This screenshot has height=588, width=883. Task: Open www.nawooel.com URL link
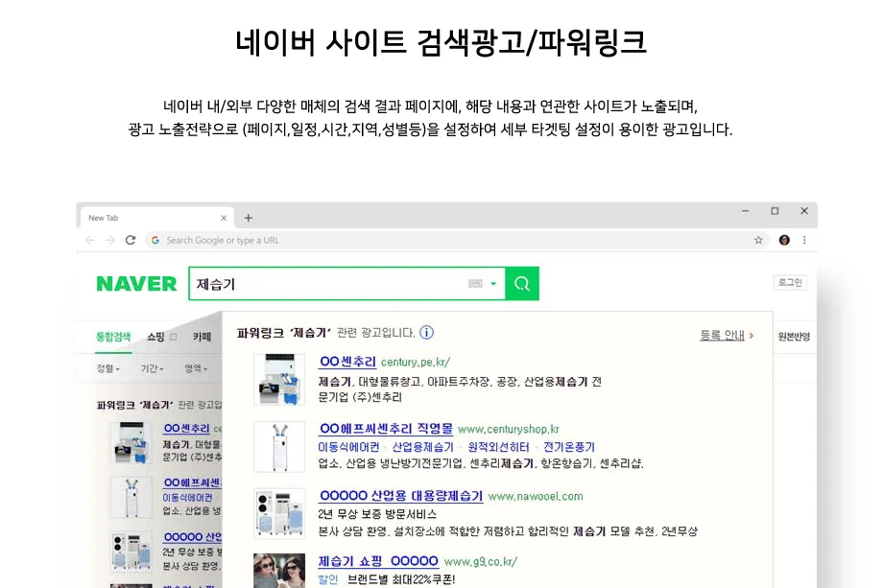pos(536,496)
